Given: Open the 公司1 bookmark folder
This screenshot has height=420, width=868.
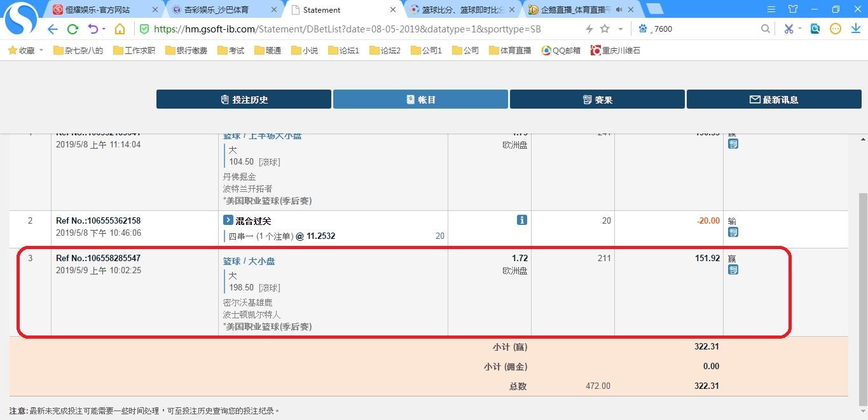Looking at the screenshot, I should point(426,50).
